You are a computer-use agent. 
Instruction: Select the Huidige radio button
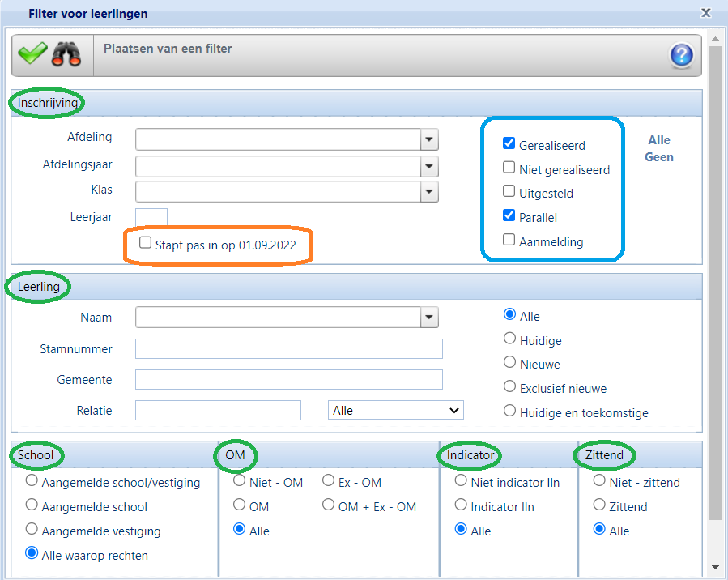pos(510,338)
